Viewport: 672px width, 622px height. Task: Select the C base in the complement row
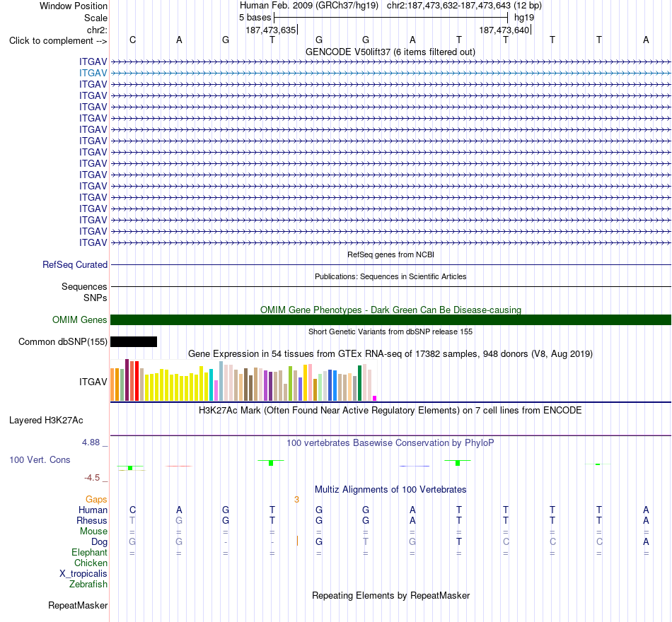tap(132, 40)
